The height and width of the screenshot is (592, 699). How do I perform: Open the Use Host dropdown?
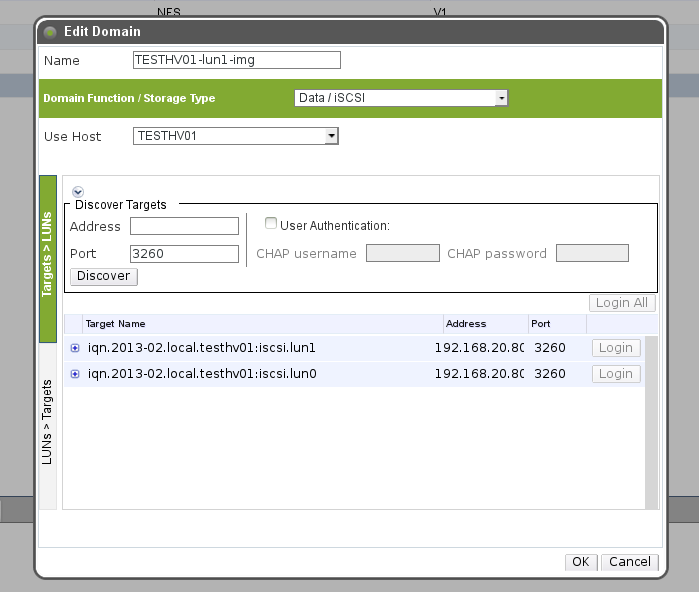click(x=236, y=136)
